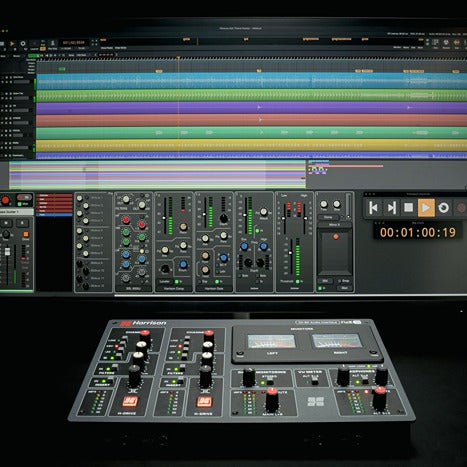Click the go-to-start transport button
Viewport: 467px width, 467px height.
pos(373,208)
